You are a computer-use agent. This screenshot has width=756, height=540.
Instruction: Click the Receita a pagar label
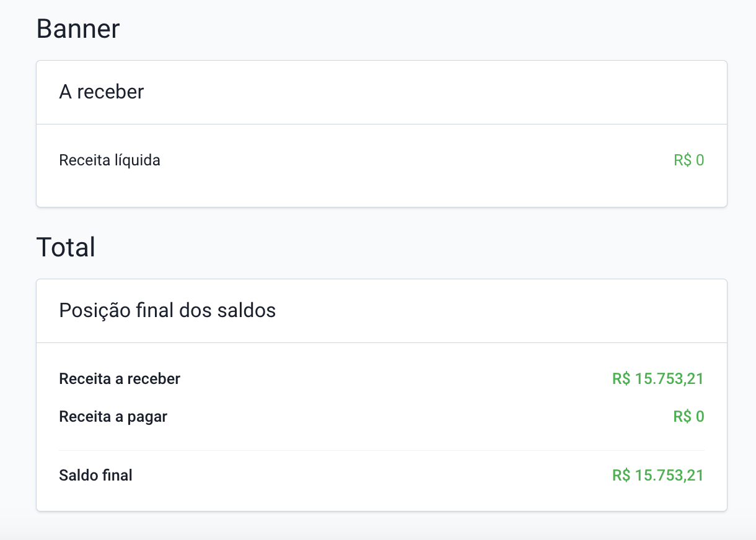coord(113,416)
